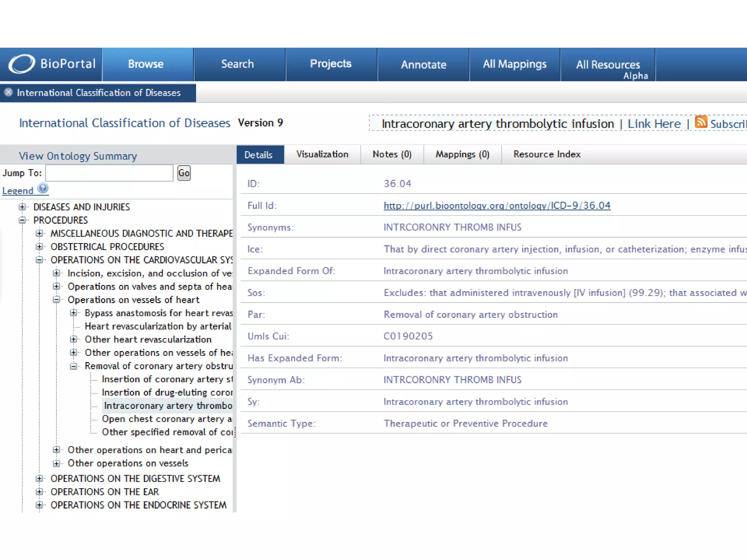Collapse OPERATIONS ON THE CARDIOVASCULAR SYSTEM node
747x560 pixels.
[x=39, y=260]
